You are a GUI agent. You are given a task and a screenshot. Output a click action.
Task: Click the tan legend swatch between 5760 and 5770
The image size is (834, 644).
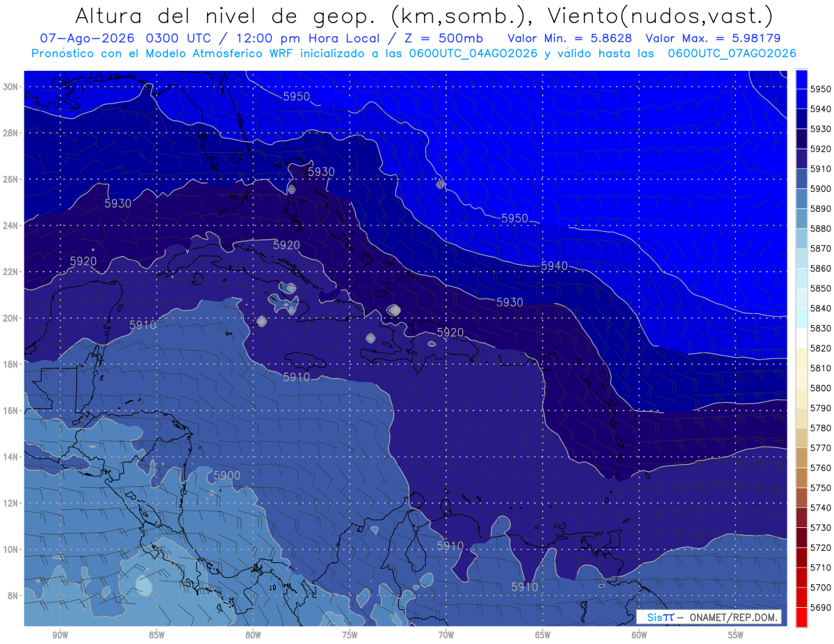801,457
